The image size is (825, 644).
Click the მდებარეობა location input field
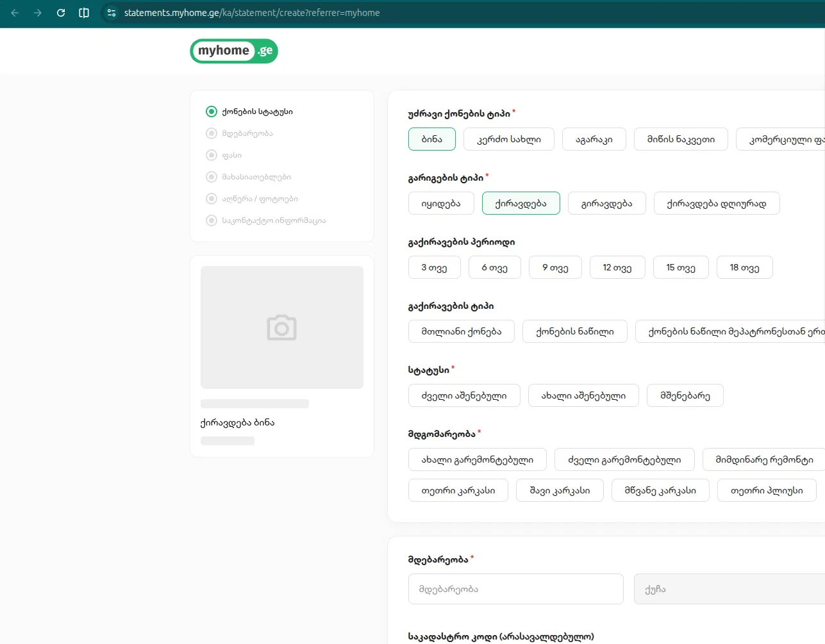[x=516, y=589]
